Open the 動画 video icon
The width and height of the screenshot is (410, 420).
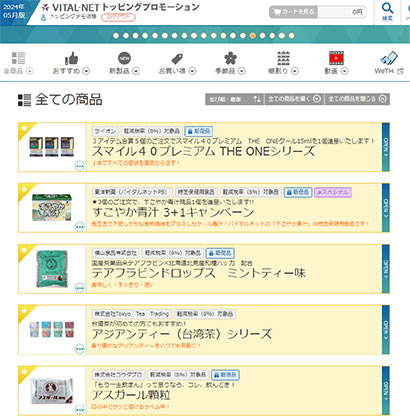(x=336, y=59)
